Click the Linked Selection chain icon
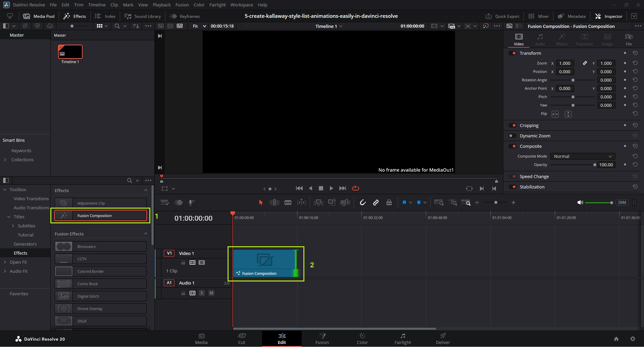The width and height of the screenshot is (644, 347). pos(376,203)
